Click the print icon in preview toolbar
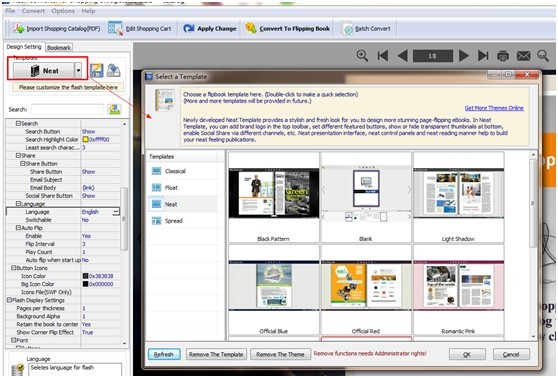 503,56
